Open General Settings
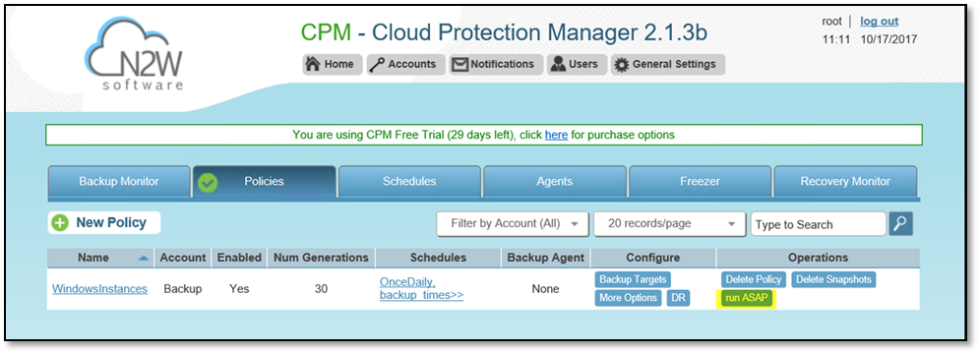Screen dimensions: 980x354 667,64
